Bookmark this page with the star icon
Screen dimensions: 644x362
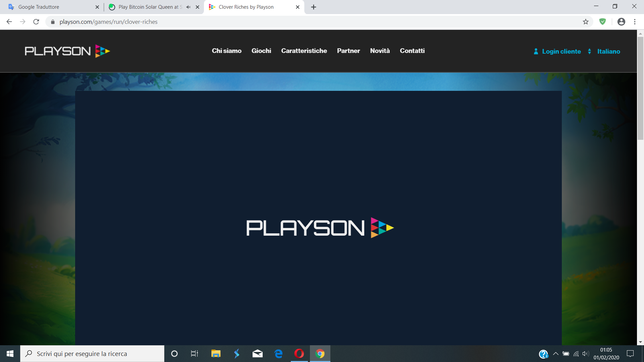click(x=586, y=22)
